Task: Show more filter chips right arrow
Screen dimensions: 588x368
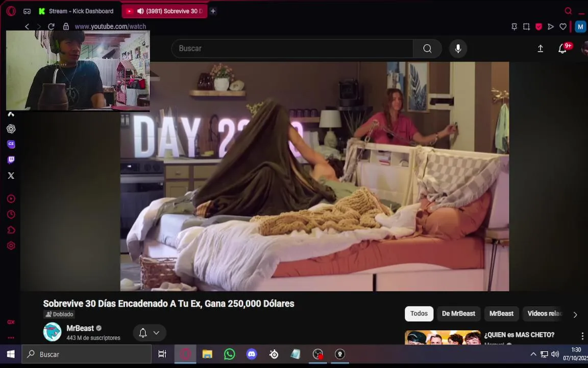Action: (575, 315)
